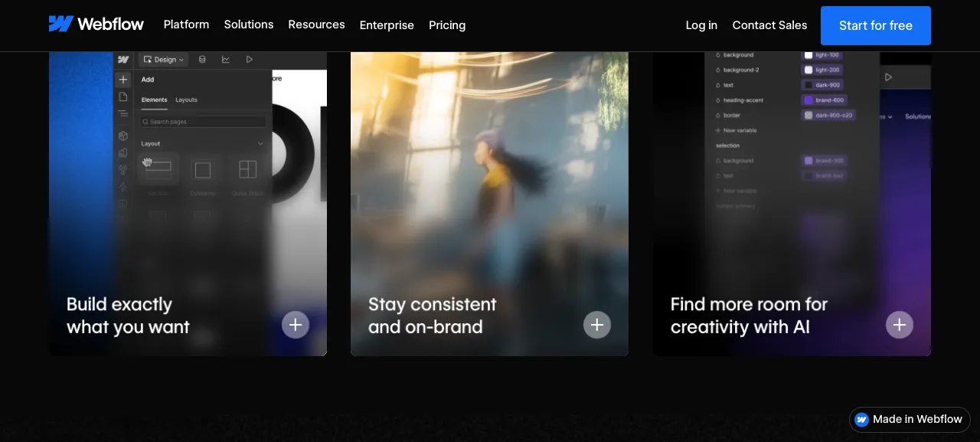Screen dimensions: 980x442
Task: Click the analytics chart icon in the designer toolbar
Action: pos(226,59)
